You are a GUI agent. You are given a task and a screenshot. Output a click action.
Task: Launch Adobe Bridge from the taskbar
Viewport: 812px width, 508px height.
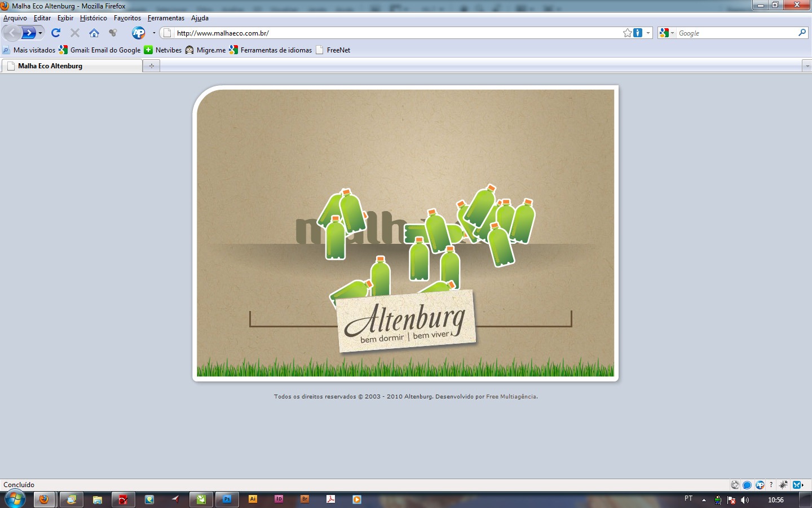click(304, 500)
